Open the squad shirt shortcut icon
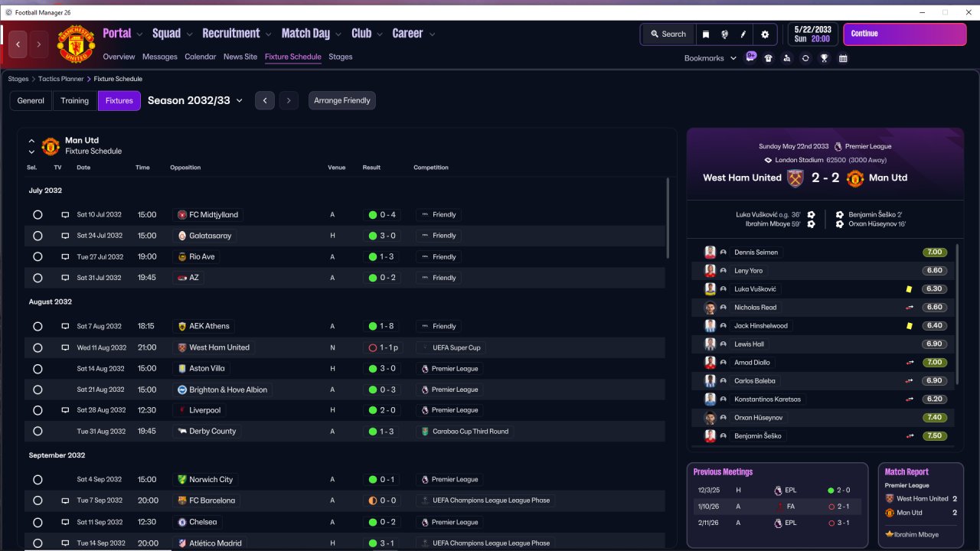This screenshot has height=551, width=980. (769, 58)
